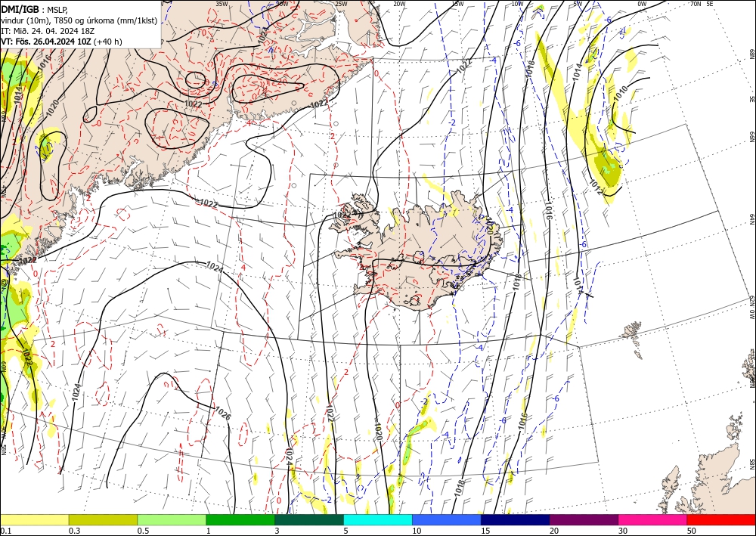Click the "35W" longitude label at top

point(222,4)
